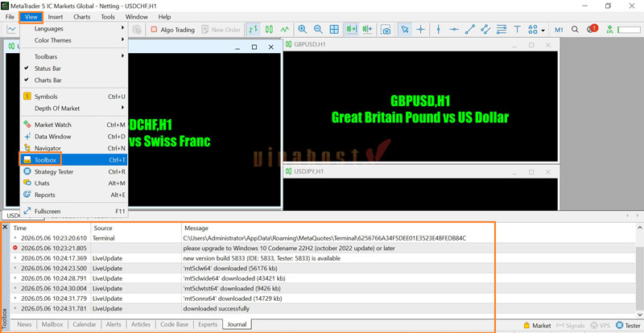Switch chart to line chart icon
Viewport: 644px width, 333px height.
(x=285, y=29)
